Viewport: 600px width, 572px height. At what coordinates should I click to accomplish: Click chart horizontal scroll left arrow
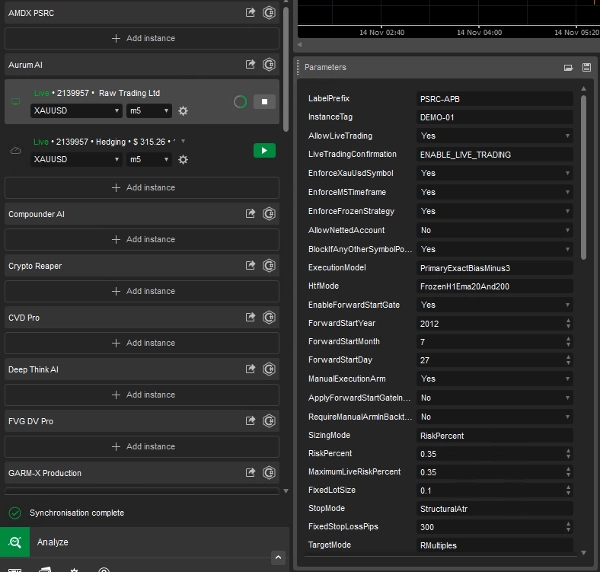point(300,45)
